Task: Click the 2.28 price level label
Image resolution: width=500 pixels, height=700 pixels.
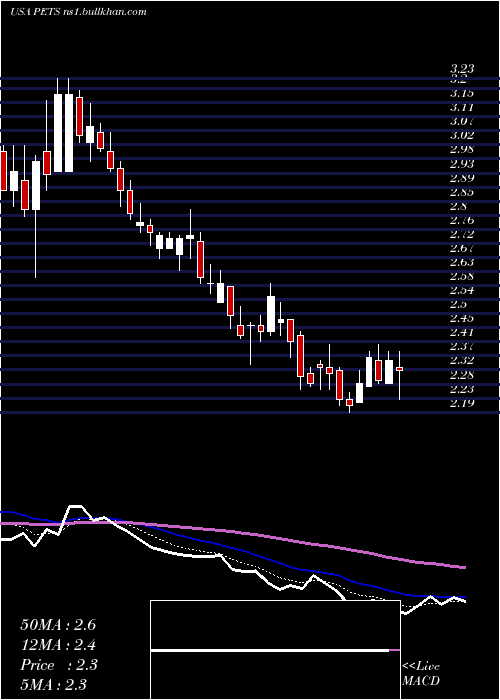Action: coord(462,375)
